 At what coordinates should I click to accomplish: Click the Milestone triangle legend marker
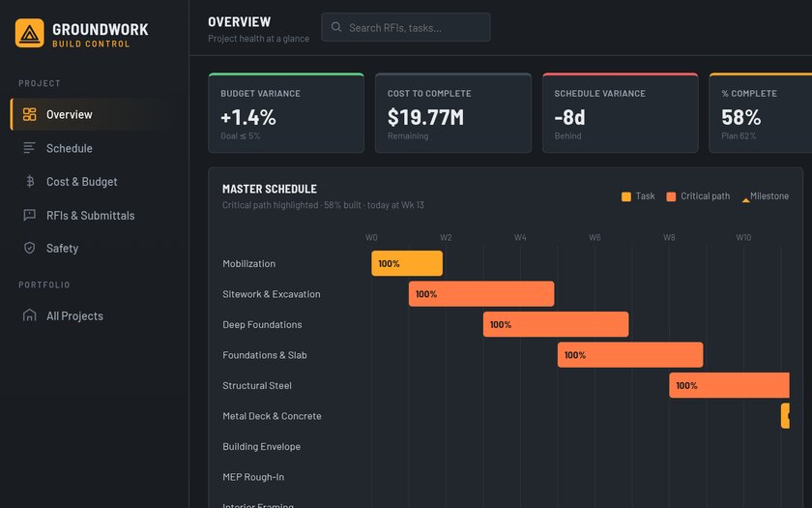click(x=745, y=199)
